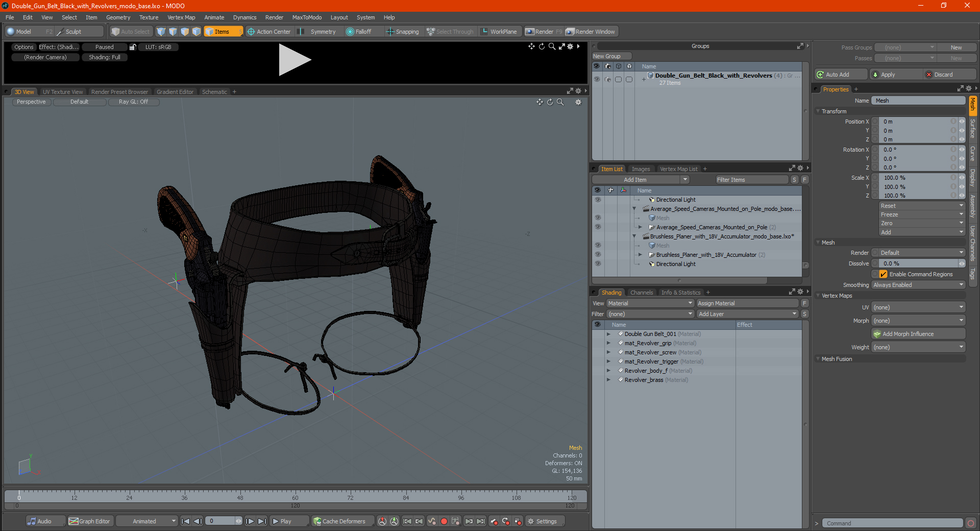Open the Render Window
The image size is (980, 531).
point(591,32)
